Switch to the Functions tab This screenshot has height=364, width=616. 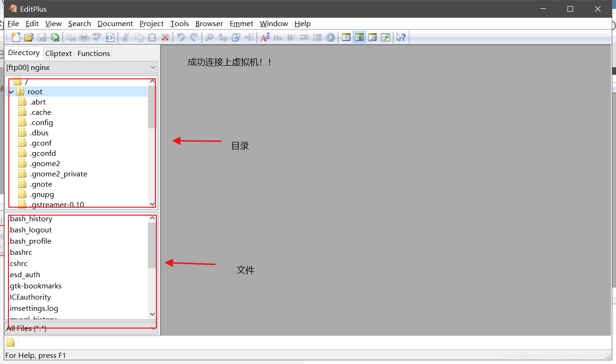pyautogui.click(x=94, y=53)
